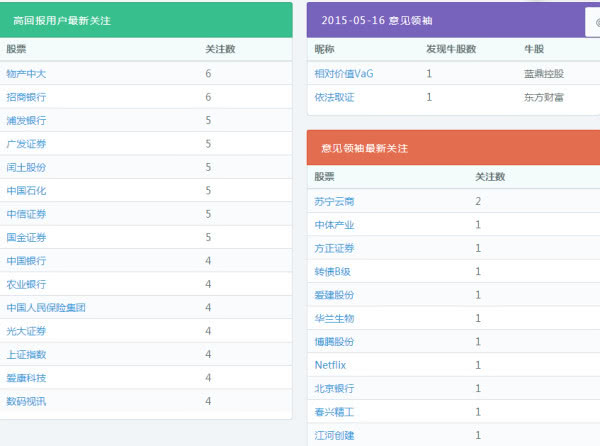Viewport: 600px width, 446px height.
Task: Open user profile 依法取证
Action: (x=334, y=97)
